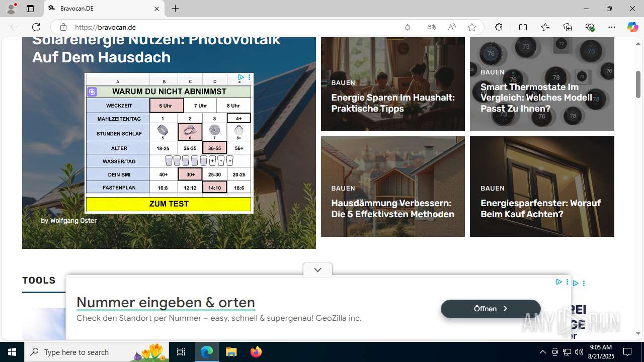The width and height of the screenshot is (644, 362).
Task: Open volume control tray icon
Action: click(579, 352)
